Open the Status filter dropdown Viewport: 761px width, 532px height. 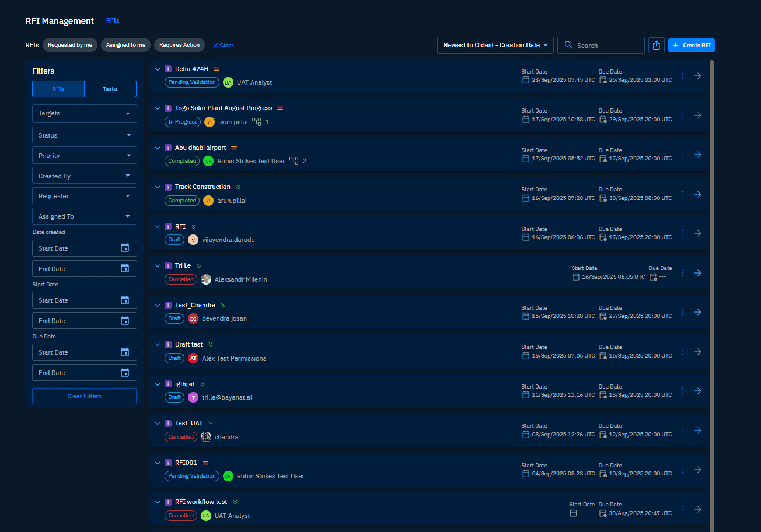(x=85, y=135)
